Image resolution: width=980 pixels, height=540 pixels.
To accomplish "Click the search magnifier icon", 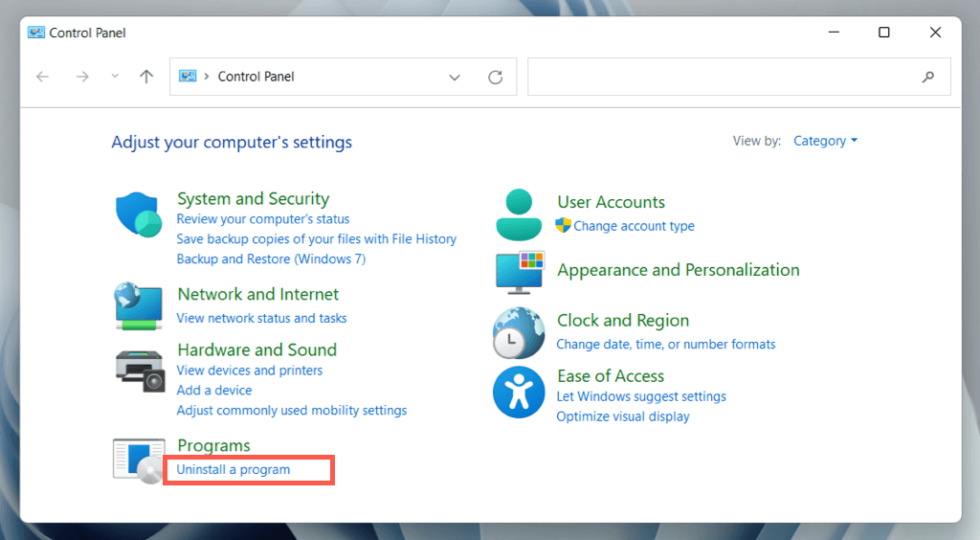I will [x=927, y=77].
